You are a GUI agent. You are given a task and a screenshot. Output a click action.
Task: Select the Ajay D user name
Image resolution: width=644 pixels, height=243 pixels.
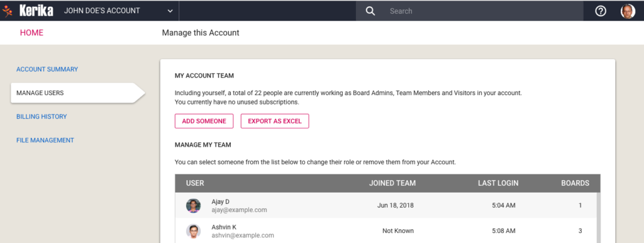(x=221, y=201)
